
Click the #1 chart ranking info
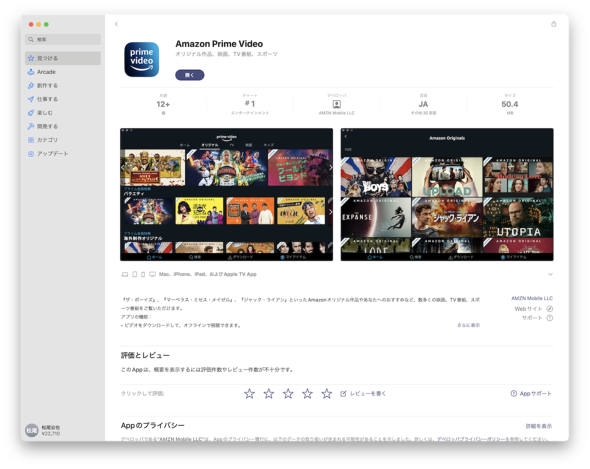click(250, 104)
